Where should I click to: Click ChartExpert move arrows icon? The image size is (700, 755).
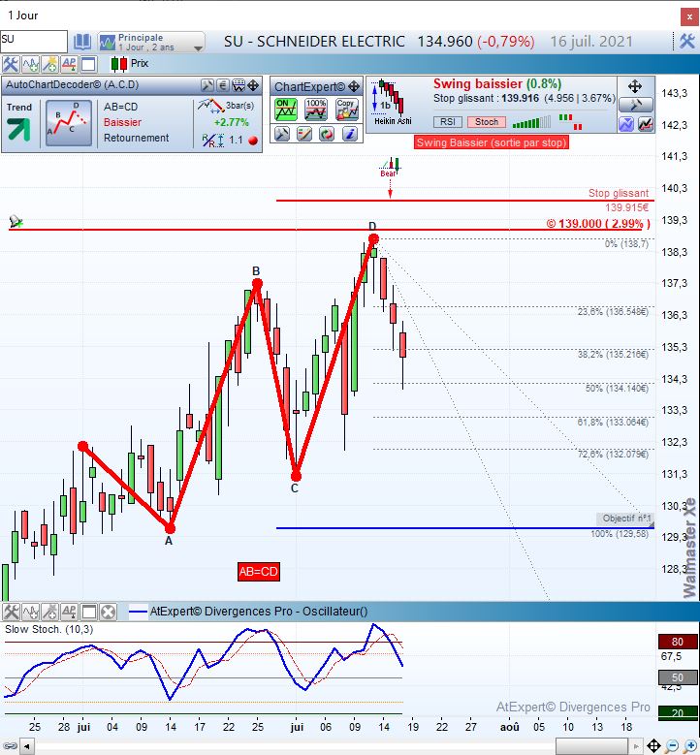tap(354, 86)
